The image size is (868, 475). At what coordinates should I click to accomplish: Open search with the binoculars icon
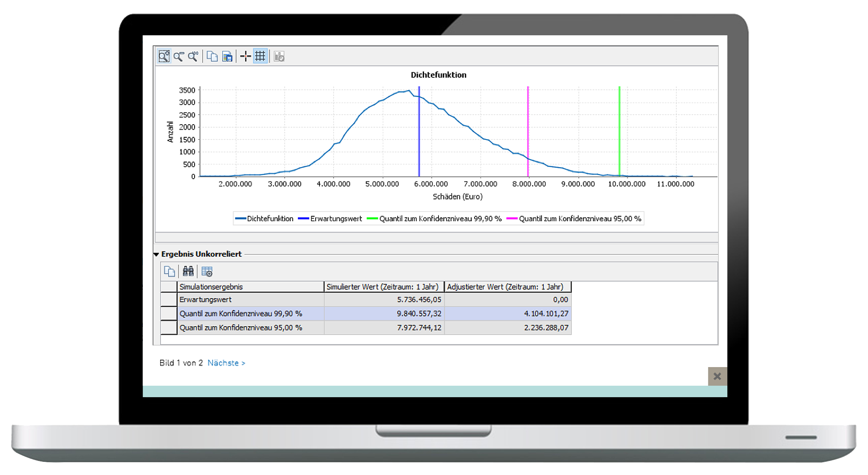pos(188,271)
